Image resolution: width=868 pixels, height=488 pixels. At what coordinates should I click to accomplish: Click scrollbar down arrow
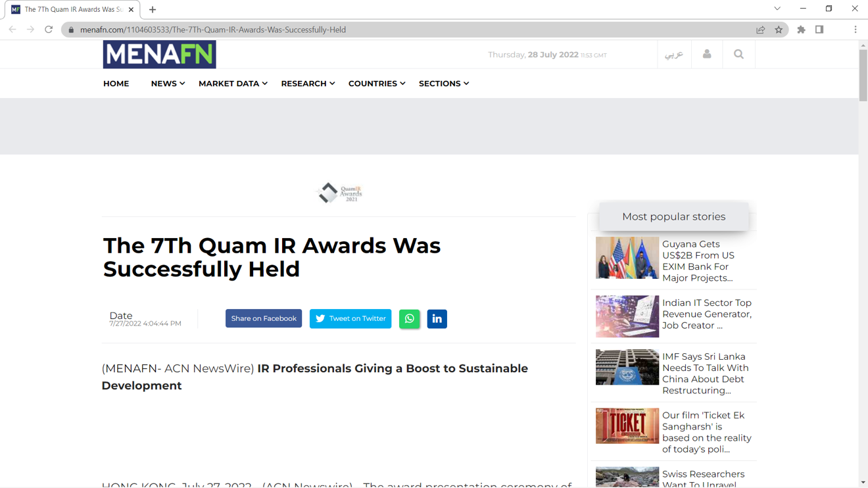(863, 483)
